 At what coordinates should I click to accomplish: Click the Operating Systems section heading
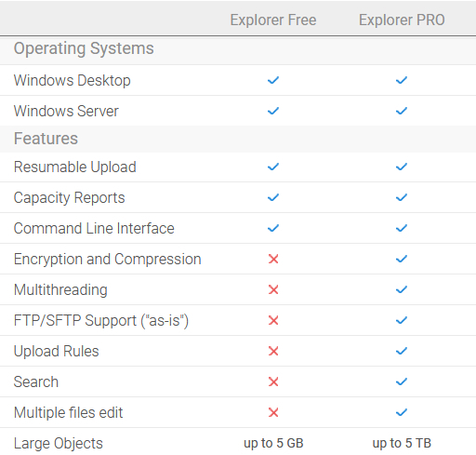pos(84,48)
